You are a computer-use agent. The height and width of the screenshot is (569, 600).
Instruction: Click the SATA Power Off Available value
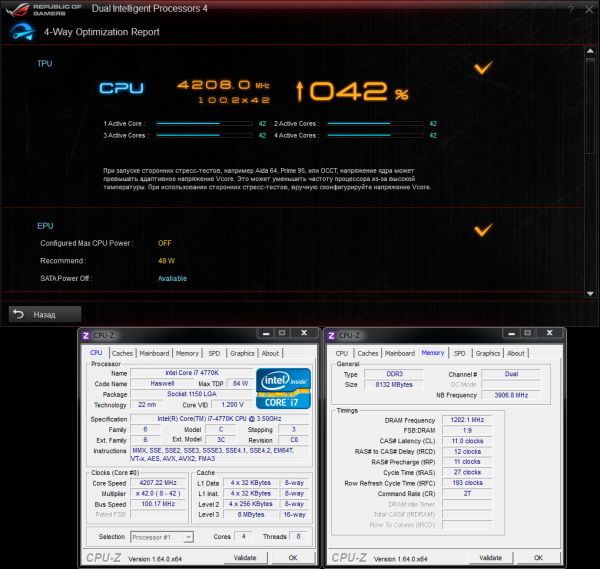point(172,279)
